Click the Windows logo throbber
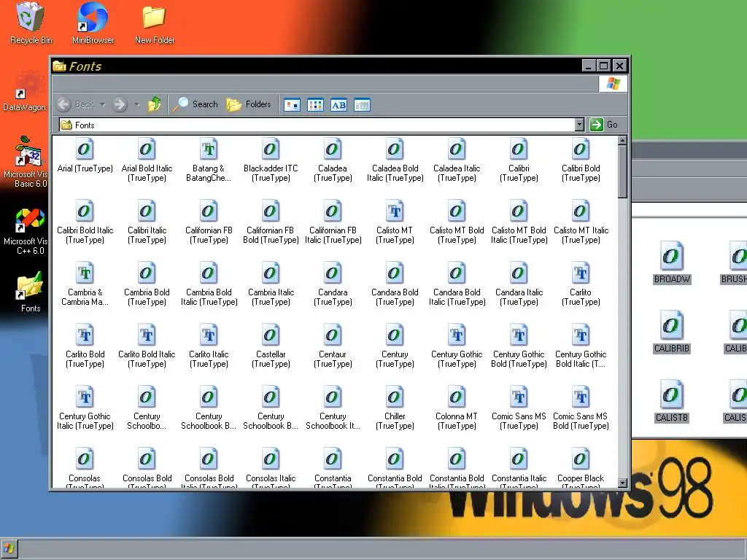 pyautogui.click(x=613, y=84)
